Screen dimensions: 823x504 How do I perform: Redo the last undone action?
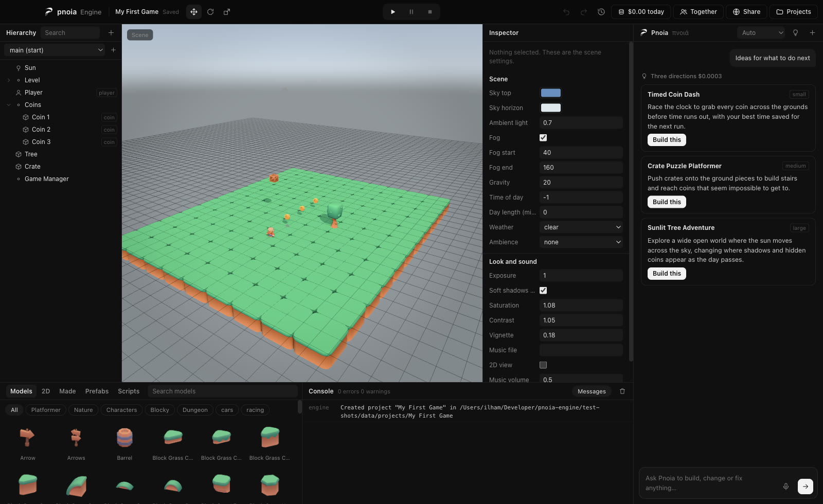[584, 12]
